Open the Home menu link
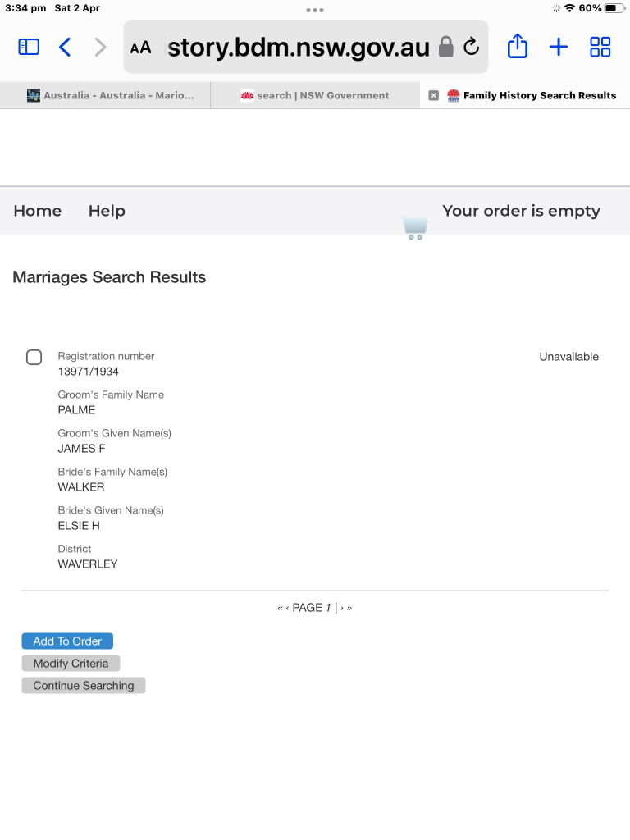 pyautogui.click(x=38, y=211)
